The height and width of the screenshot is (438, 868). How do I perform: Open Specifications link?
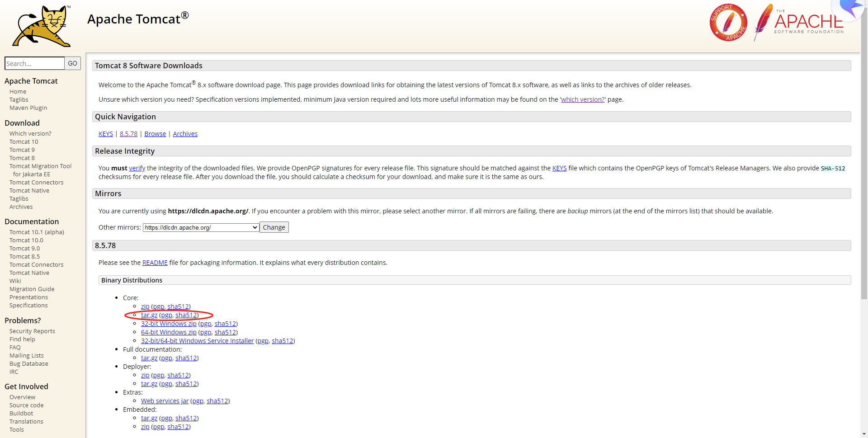click(x=28, y=306)
